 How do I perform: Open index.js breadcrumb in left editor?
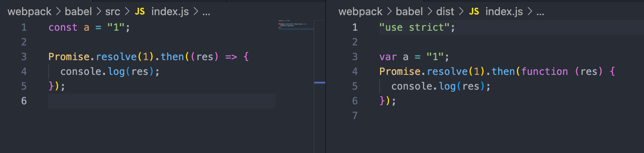(170, 11)
